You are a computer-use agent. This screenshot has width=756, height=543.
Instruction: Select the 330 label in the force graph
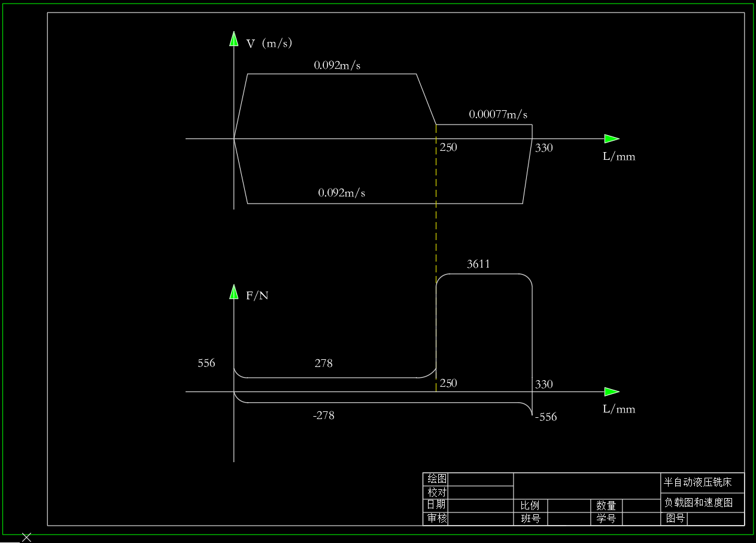pos(544,384)
